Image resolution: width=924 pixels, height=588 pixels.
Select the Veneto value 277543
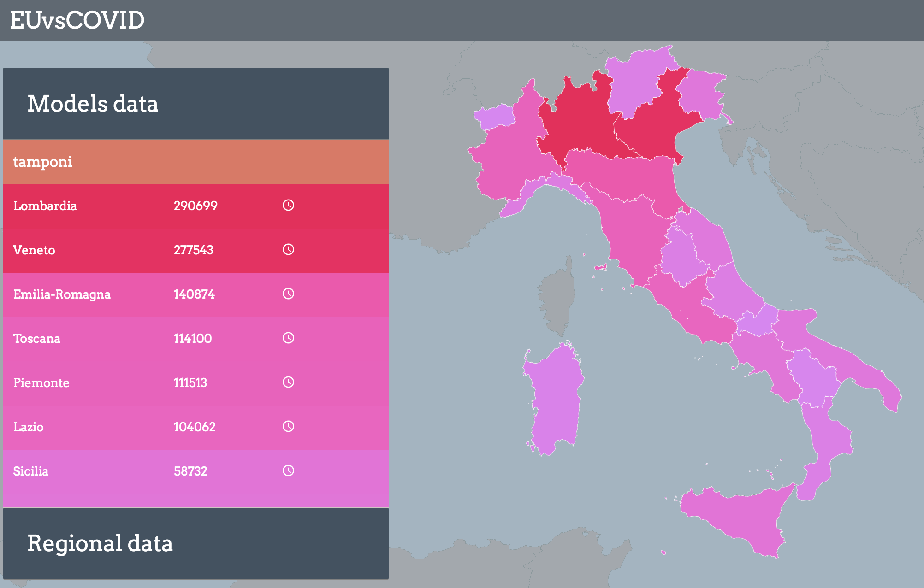click(193, 250)
